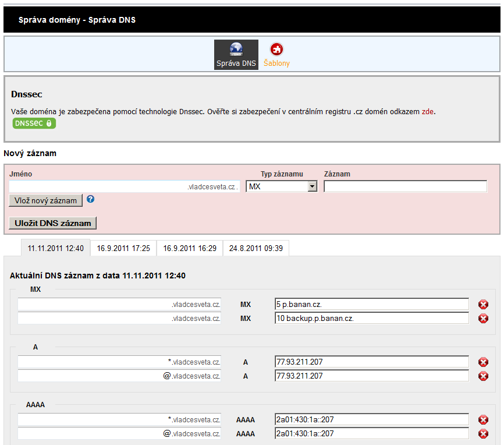
Task: Expand record type options for new record
Action: tap(312, 186)
